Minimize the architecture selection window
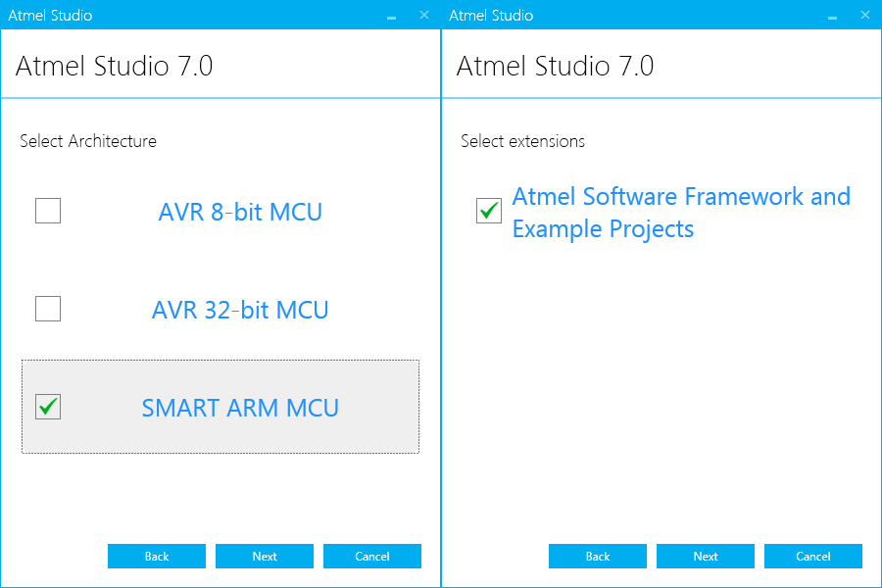The height and width of the screenshot is (588, 882). [391, 15]
